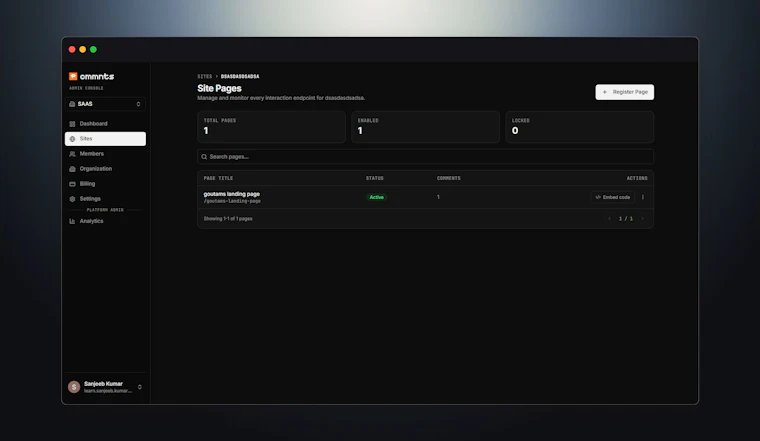Viewport: 760px width, 441px height.
Task: Click the user avatar S icon
Action: (74, 387)
